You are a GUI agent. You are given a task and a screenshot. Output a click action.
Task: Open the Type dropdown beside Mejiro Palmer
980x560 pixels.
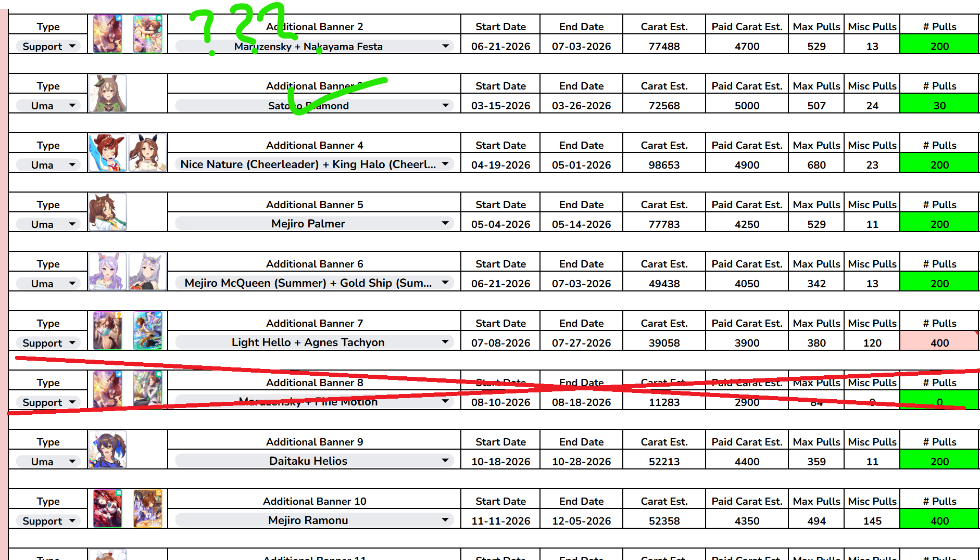tap(48, 224)
